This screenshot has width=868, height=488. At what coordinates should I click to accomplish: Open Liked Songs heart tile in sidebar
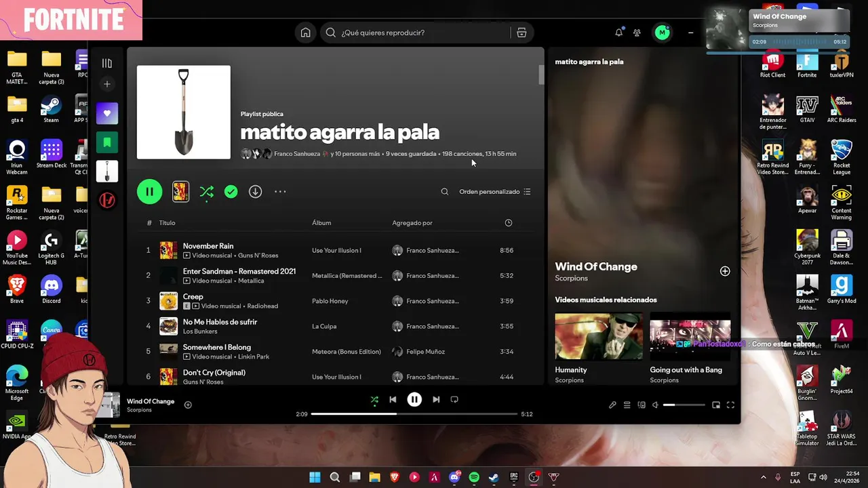click(x=107, y=113)
